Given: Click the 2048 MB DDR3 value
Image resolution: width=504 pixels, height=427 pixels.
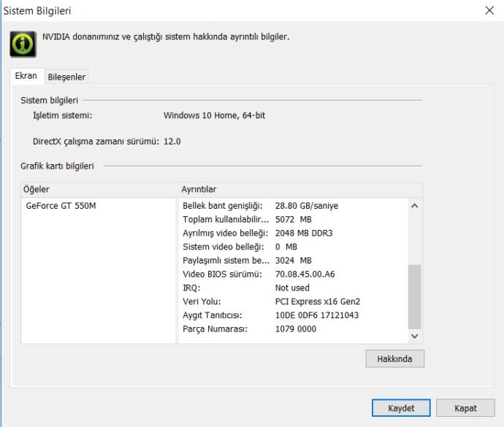Looking at the screenshot, I should pyautogui.click(x=304, y=233).
